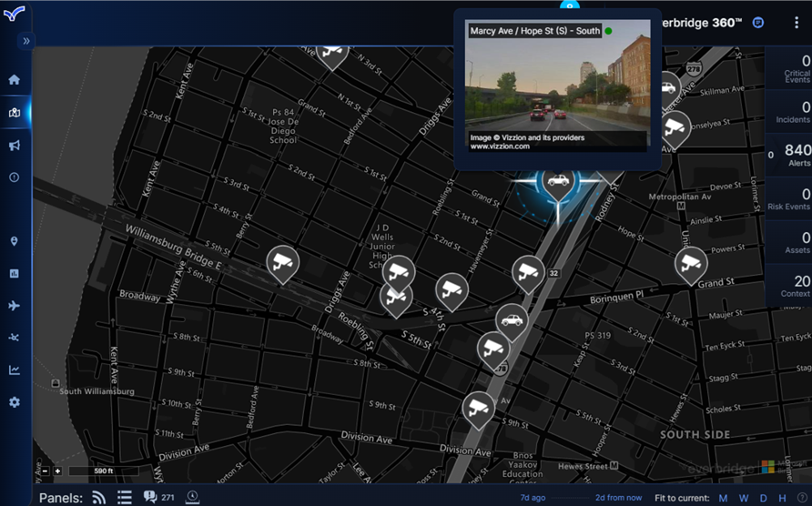
Task: Fit timeline to current Week (W)
Action: point(744,498)
